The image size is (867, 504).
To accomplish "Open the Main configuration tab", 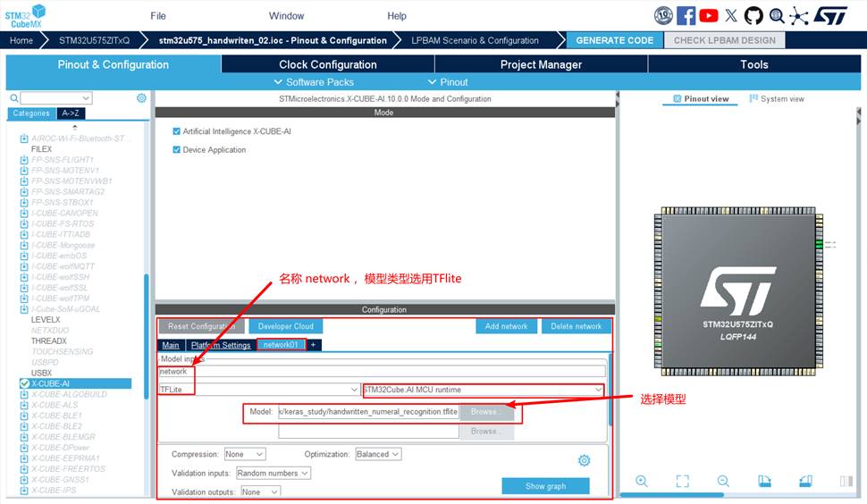I will pyautogui.click(x=171, y=345).
